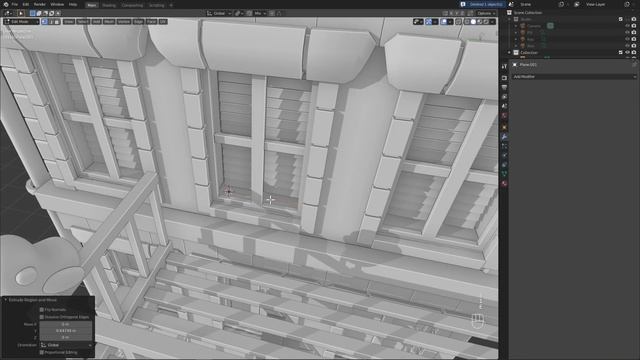Open the shading options dropdown arrow

click(x=493, y=22)
